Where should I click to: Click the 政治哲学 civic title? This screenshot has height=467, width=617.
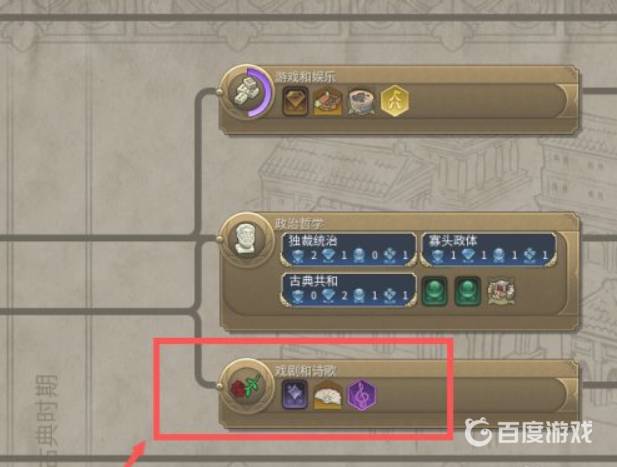pos(299,224)
